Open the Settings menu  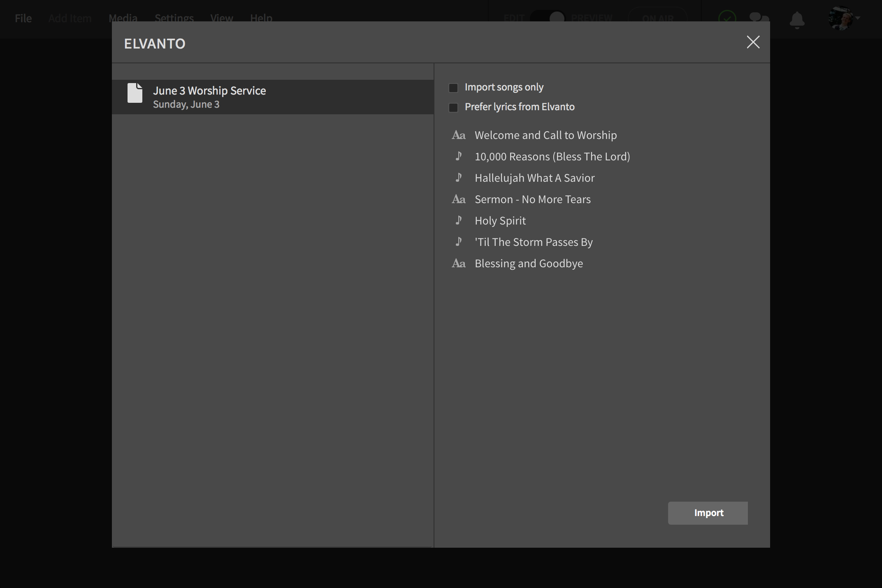pyautogui.click(x=174, y=18)
